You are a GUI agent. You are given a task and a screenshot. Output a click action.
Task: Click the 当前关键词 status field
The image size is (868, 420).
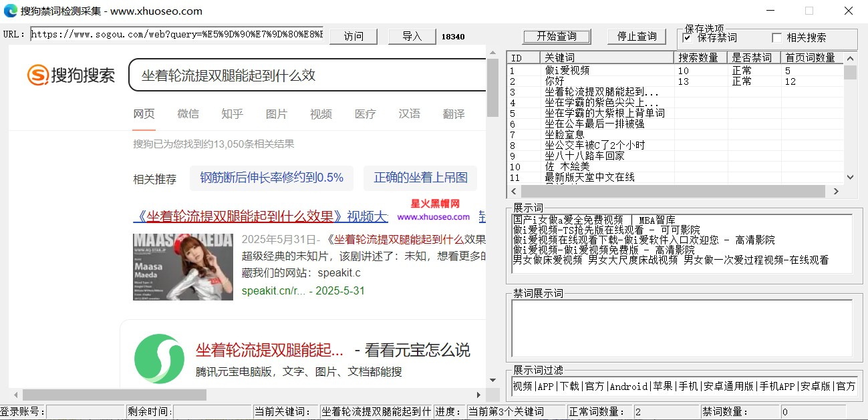[x=376, y=412]
